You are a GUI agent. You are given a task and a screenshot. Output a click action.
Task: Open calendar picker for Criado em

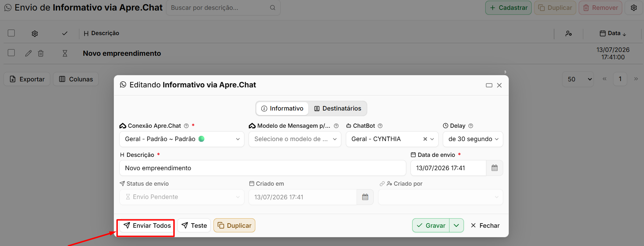point(365,197)
